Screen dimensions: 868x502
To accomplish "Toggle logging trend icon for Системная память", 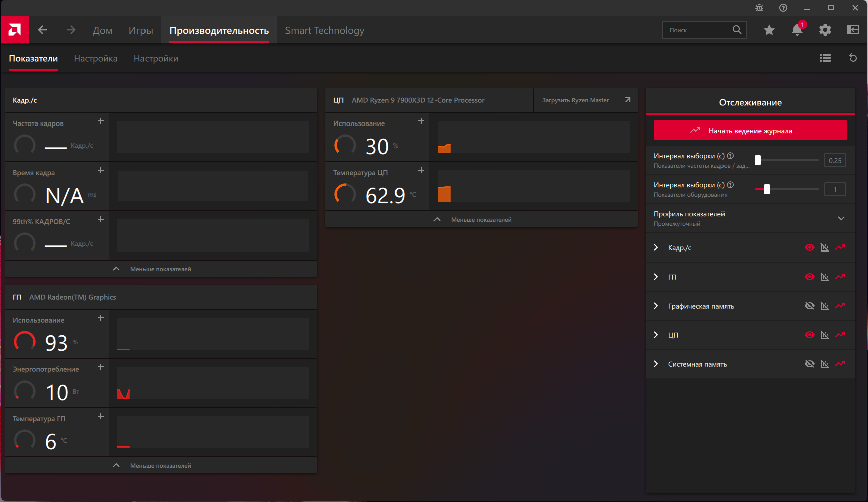I will click(x=840, y=364).
